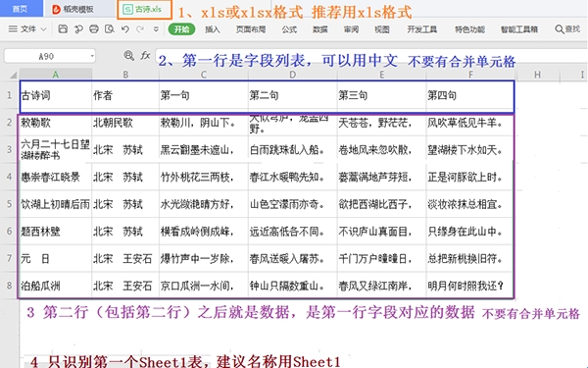Image resolution: width=588 pixels, height=368 pixels.
Task: Expand the quick access toolbar options arrow
Action: [156, 28]
